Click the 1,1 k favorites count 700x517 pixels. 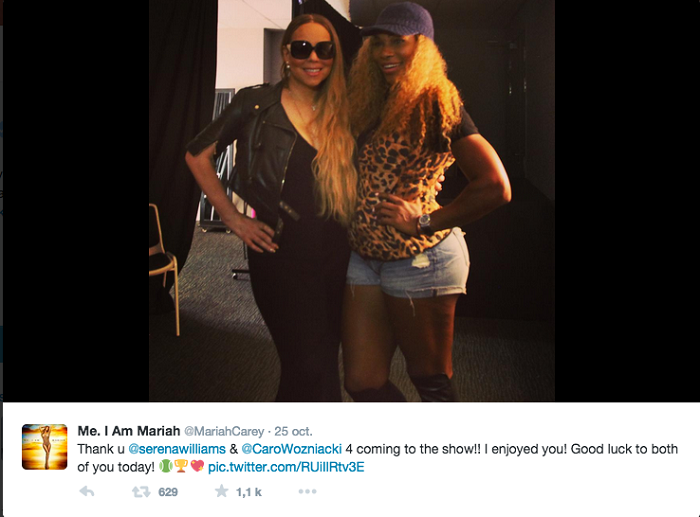[x=249, y=492]
